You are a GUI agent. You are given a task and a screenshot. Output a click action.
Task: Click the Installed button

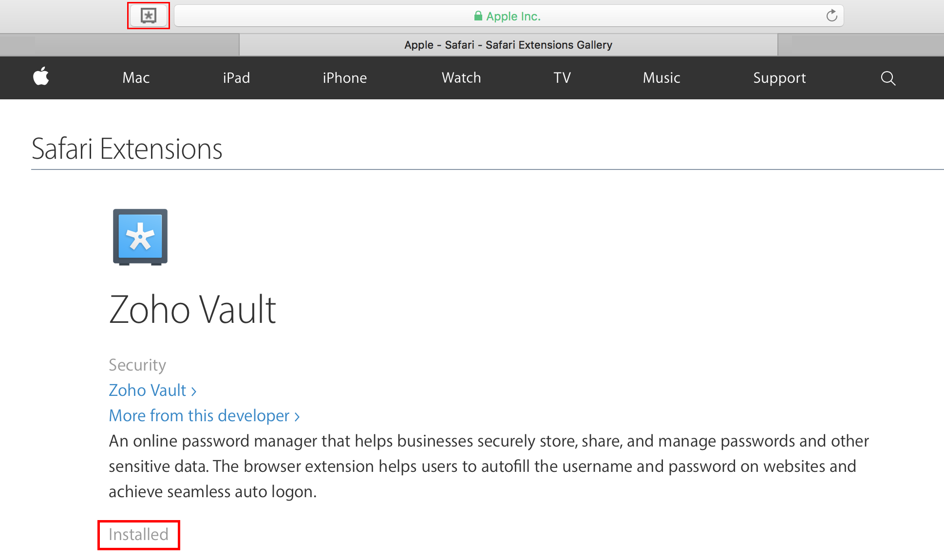(x=138, y=534)
